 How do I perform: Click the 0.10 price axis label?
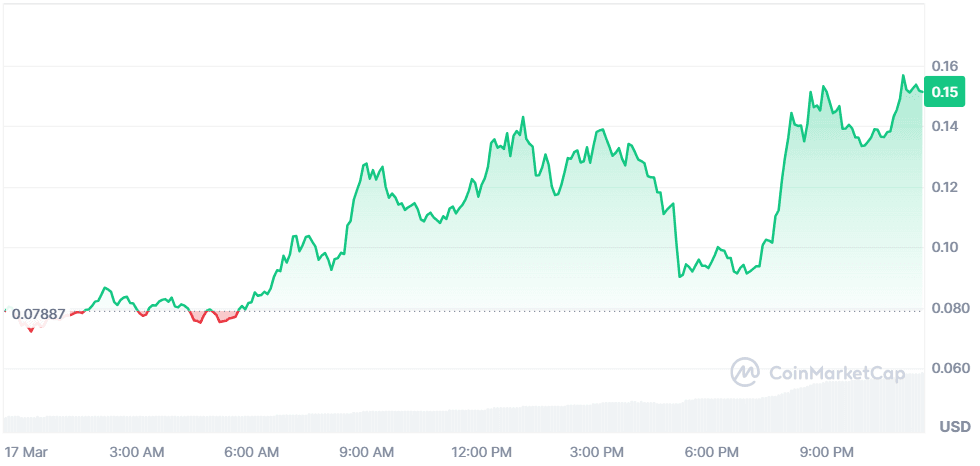945,248
